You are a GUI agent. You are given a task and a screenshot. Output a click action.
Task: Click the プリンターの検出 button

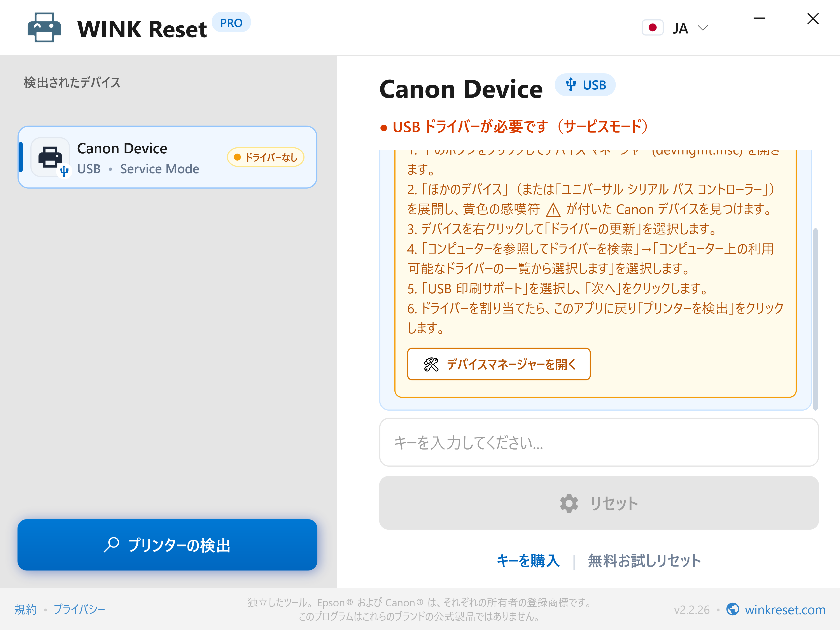168,544
